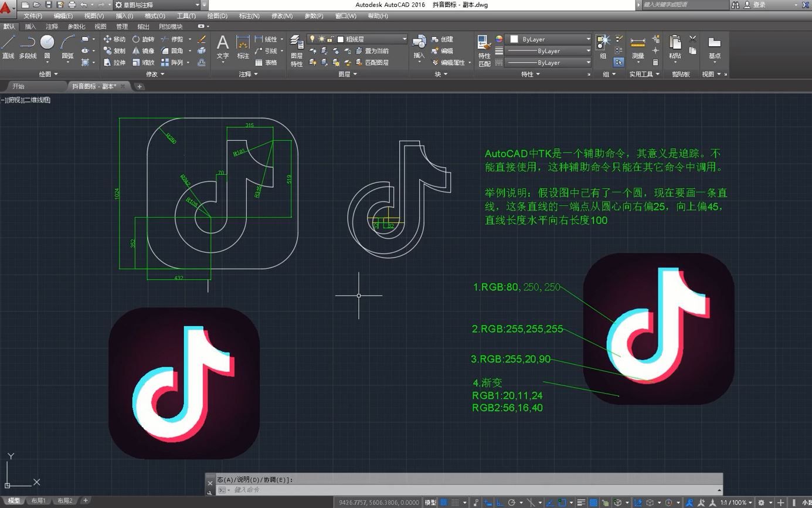Select the Arc (圆弧) tool
The image size is (812, 508).
click(x=67, y=48)
